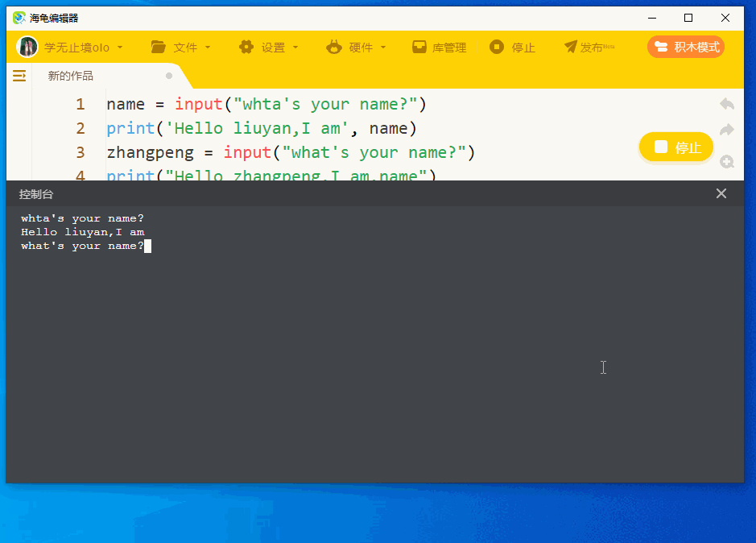
Task: Switch to 积木模式 block mode
Action: [686, 47]
